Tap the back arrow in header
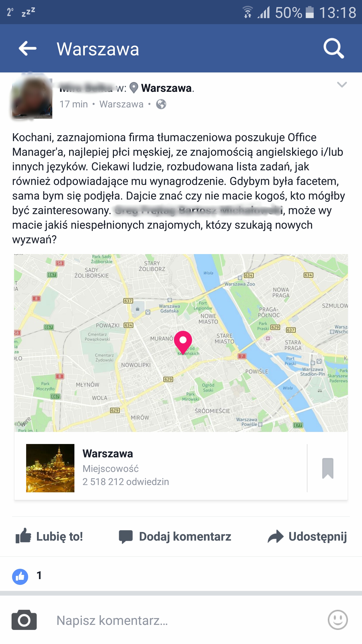362x644 pixels. (28, 49)
